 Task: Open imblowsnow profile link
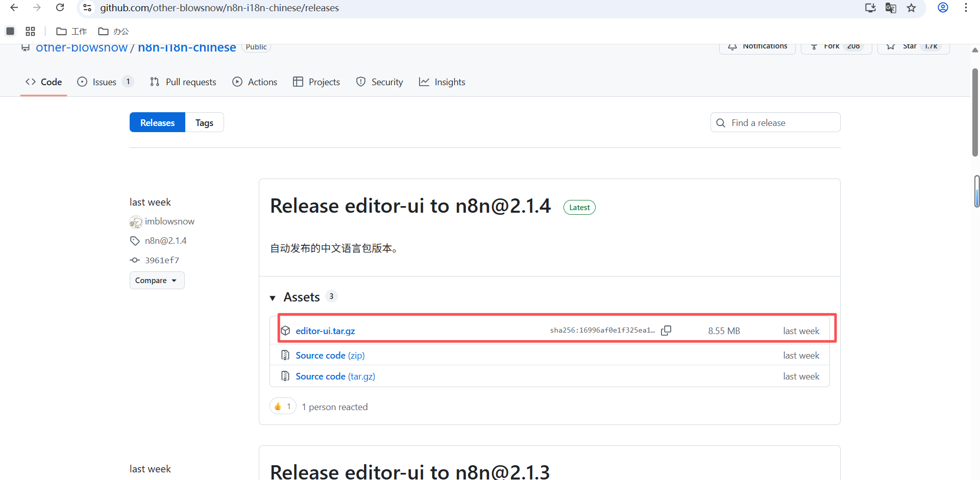coord(169,221)
